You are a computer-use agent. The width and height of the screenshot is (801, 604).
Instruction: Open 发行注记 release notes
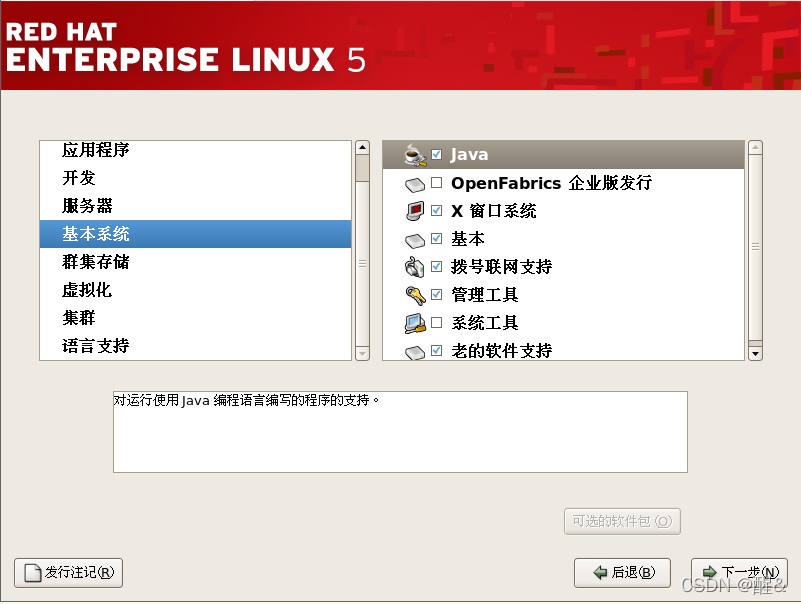[68, 573]
